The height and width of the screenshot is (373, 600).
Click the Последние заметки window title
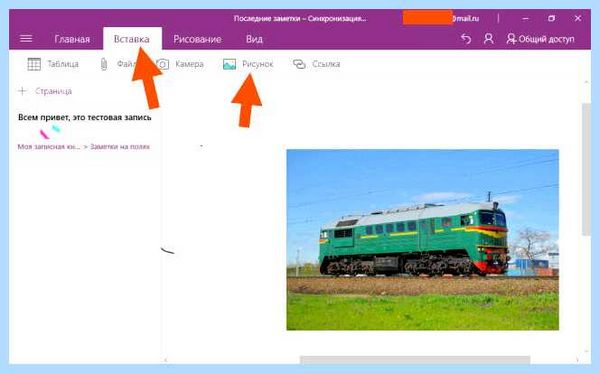[x=300, y=18]
